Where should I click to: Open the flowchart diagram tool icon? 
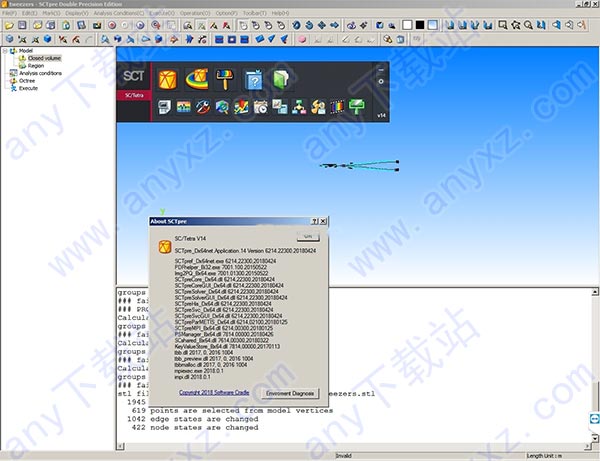point(299,107)
